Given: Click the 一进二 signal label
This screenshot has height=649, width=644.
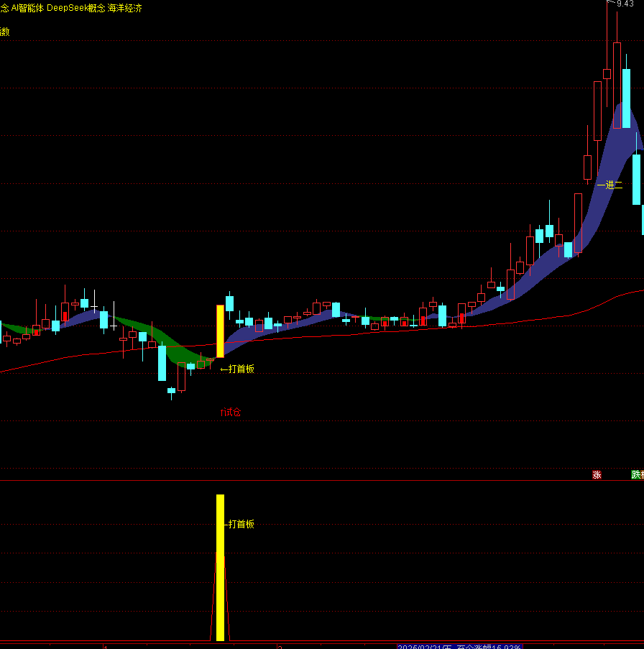Looking at the screenshot, I should coord(609,185).
